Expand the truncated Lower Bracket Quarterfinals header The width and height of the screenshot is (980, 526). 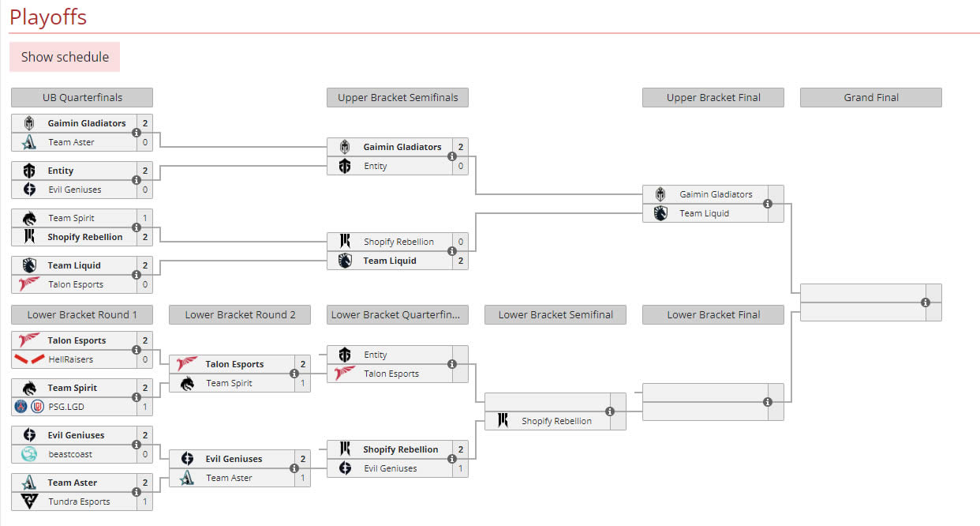coord(398,314)
